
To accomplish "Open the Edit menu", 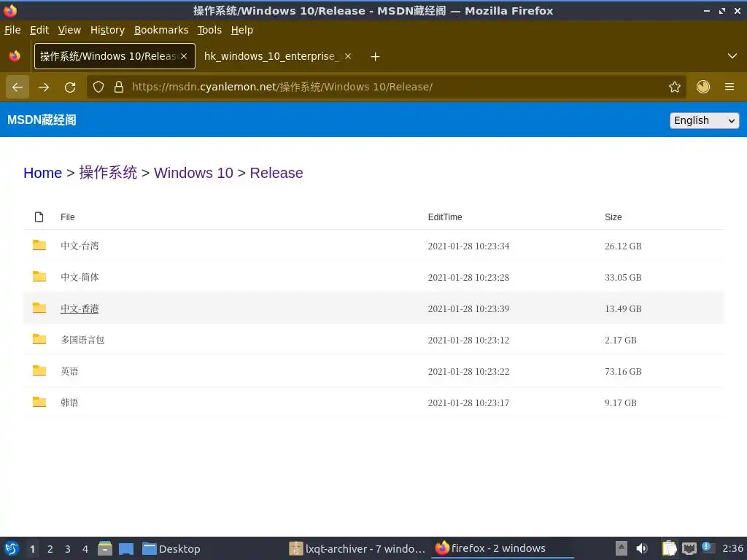I will (39, 30).
